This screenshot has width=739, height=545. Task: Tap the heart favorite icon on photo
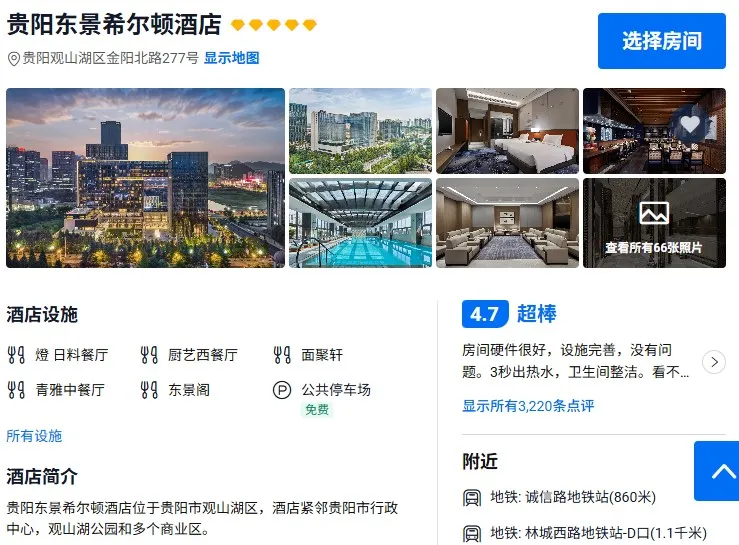[x=690, y=124]
